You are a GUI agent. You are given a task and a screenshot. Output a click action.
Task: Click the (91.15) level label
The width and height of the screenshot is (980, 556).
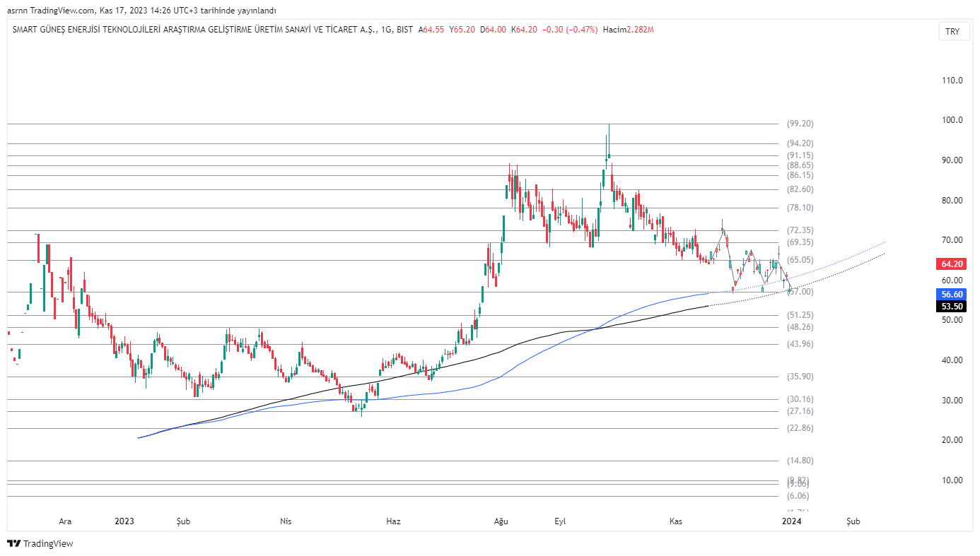pos(800,155)
